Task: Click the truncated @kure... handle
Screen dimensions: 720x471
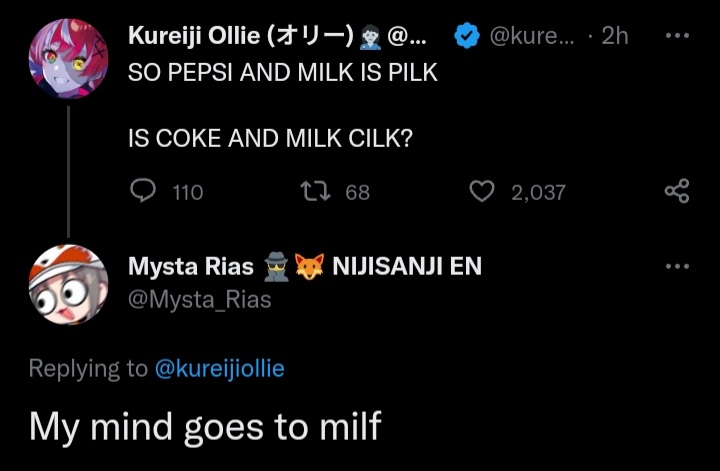Action: 529,35
